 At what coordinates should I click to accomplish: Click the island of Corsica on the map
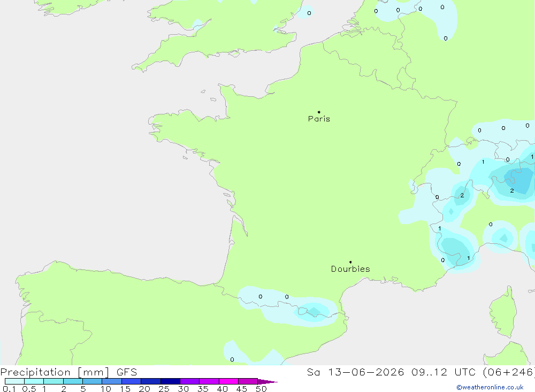pyautogui.click(x=504, y=312)
